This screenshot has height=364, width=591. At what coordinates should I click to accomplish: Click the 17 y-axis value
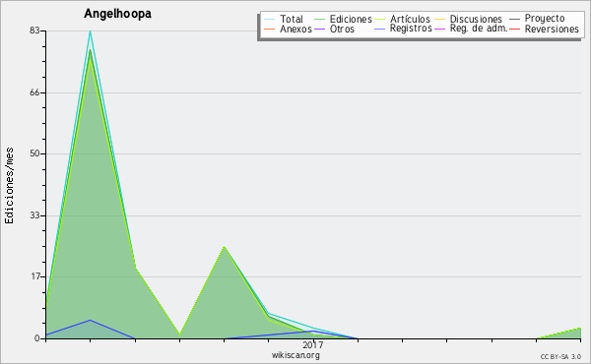pos(34,276)
